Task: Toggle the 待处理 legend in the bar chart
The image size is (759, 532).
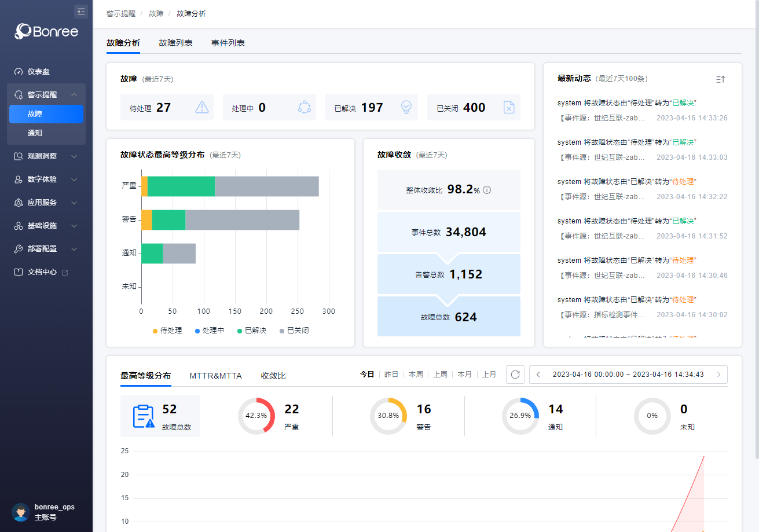Action: (167, 330)
